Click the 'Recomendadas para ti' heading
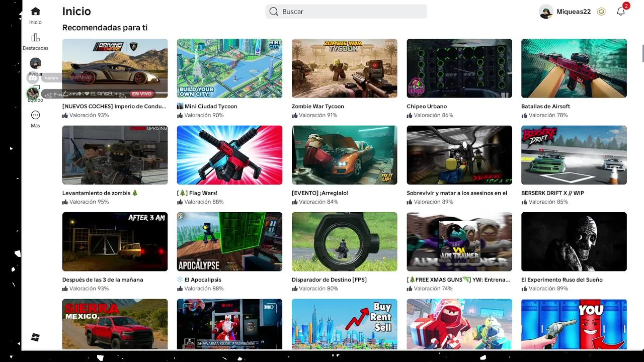This screenshot has height=362, width=644. tap(105, 28)
